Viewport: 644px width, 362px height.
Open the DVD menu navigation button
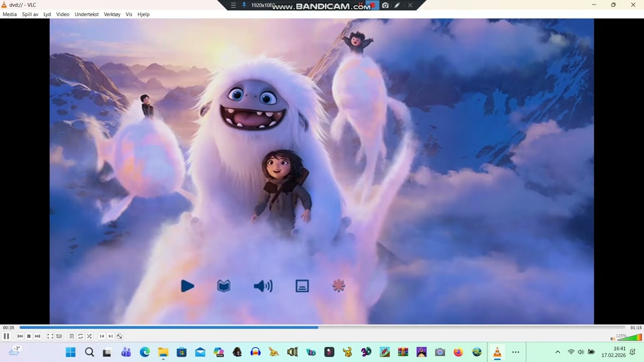[119, 336]
